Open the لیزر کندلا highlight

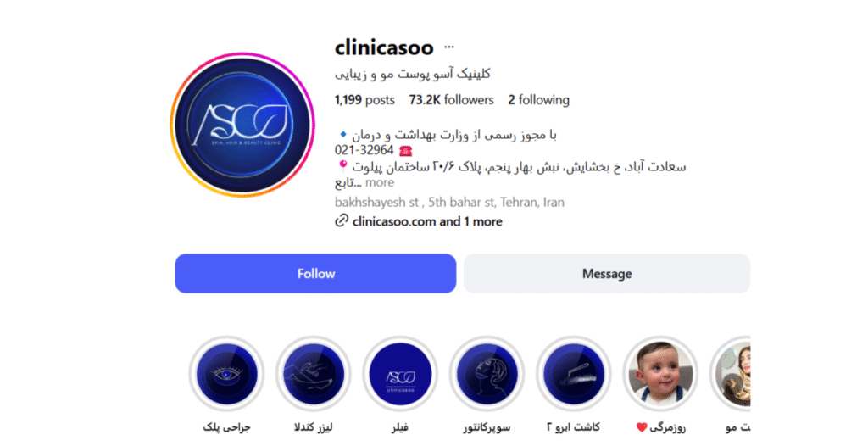pos(314,373)
